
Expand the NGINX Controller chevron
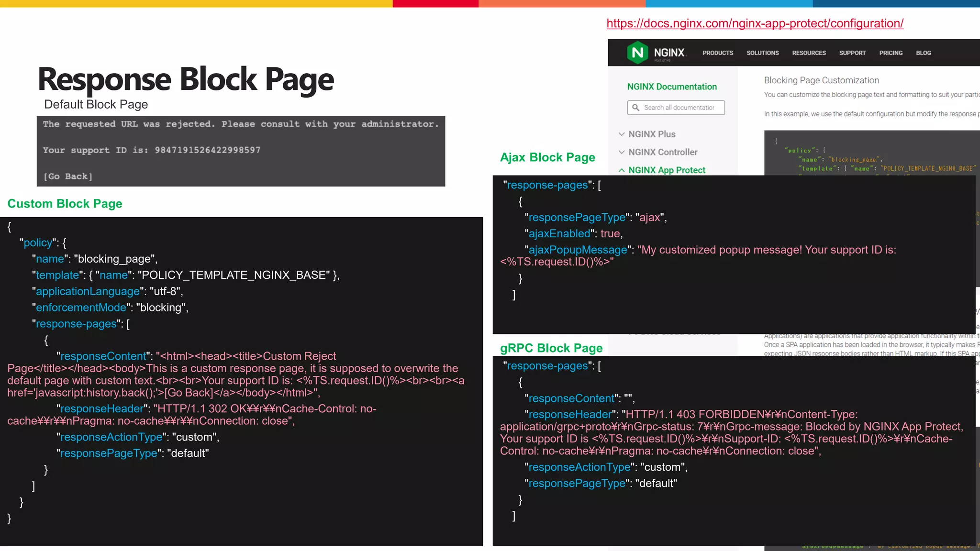pos(622,152)
